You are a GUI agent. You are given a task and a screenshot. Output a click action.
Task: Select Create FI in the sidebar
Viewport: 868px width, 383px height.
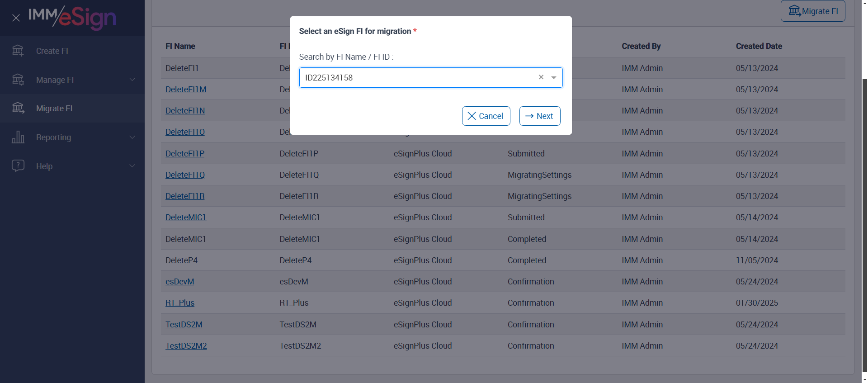(52, 51)
